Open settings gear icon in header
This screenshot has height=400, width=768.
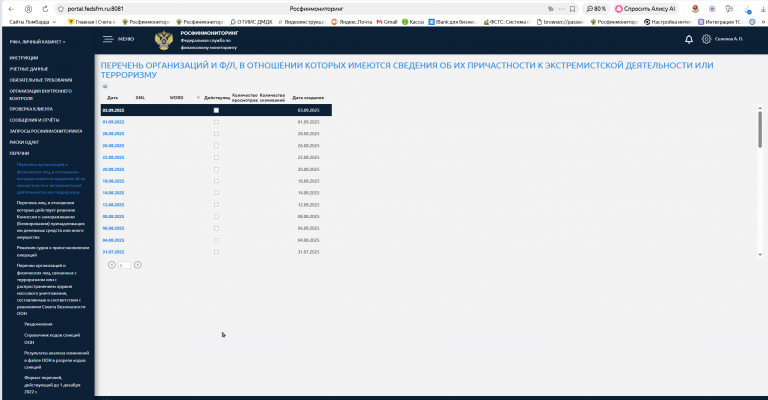(706, 39)
